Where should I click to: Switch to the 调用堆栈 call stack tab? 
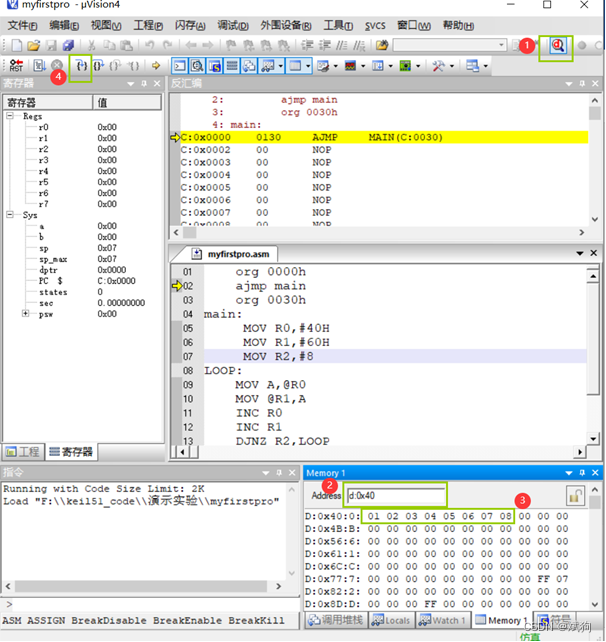[x=337, y=620]
